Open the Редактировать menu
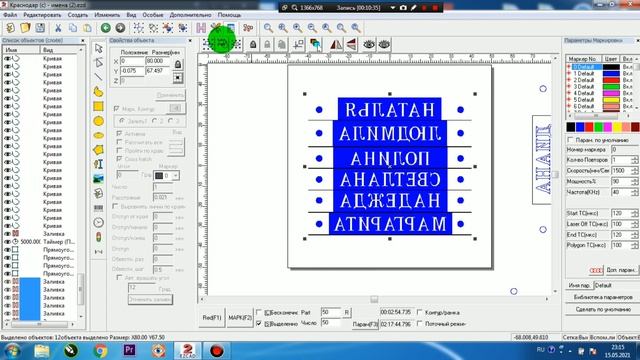Image resolution: width=640 pixels, height=360 pixels. coord(42,15)
